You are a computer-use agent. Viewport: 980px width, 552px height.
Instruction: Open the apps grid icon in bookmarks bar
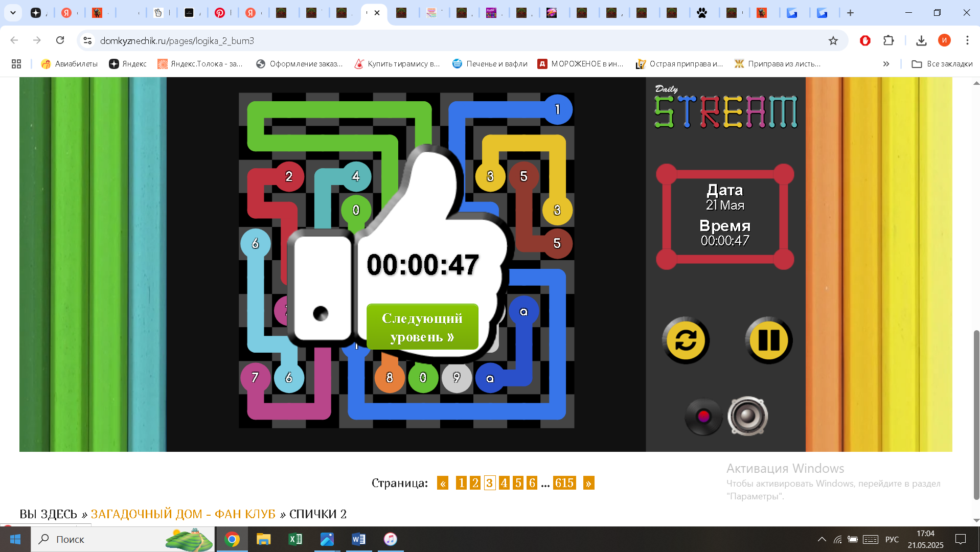(x=16, y=64)
